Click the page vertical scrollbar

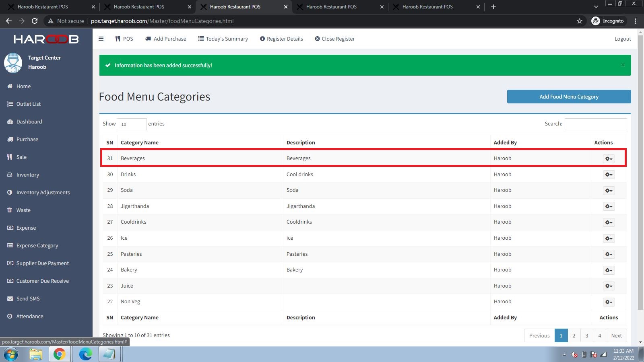tap(640, 173)
